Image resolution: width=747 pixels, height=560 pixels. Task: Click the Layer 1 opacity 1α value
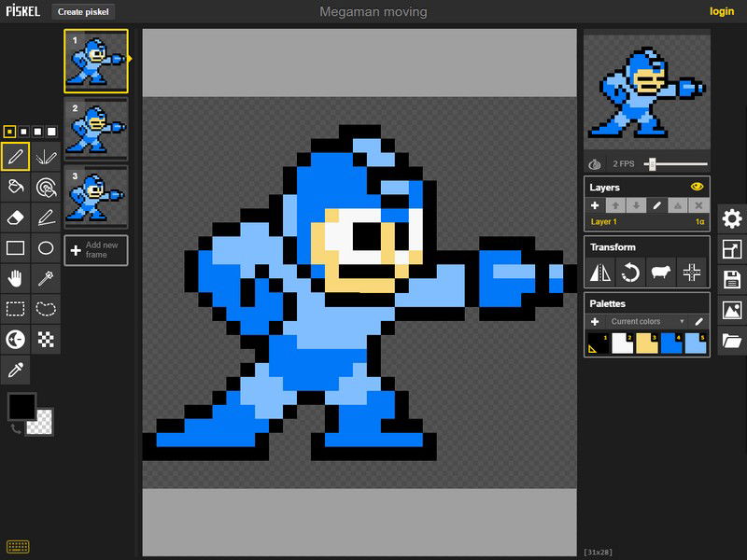pyautogui.click(x=699, y=222)
